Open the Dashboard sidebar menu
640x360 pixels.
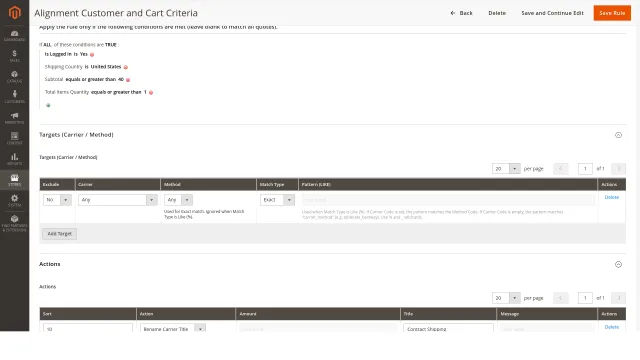pyautogui.click(x=14, y=36)
